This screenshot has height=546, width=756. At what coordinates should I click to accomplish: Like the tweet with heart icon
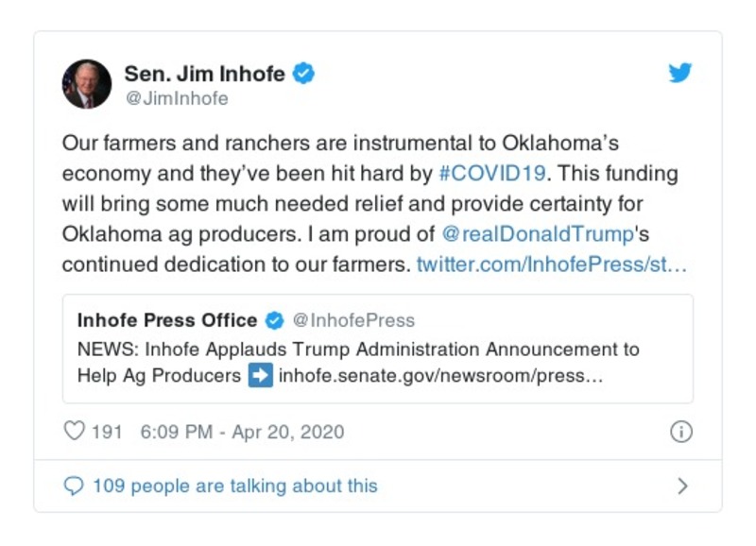click(x=74, y=432)
